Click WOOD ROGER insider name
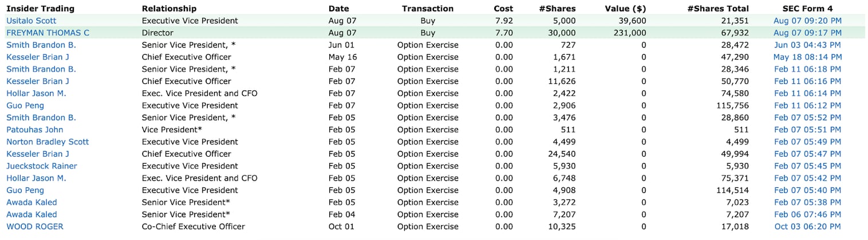The image size is (868, 240). pos(35,227)
